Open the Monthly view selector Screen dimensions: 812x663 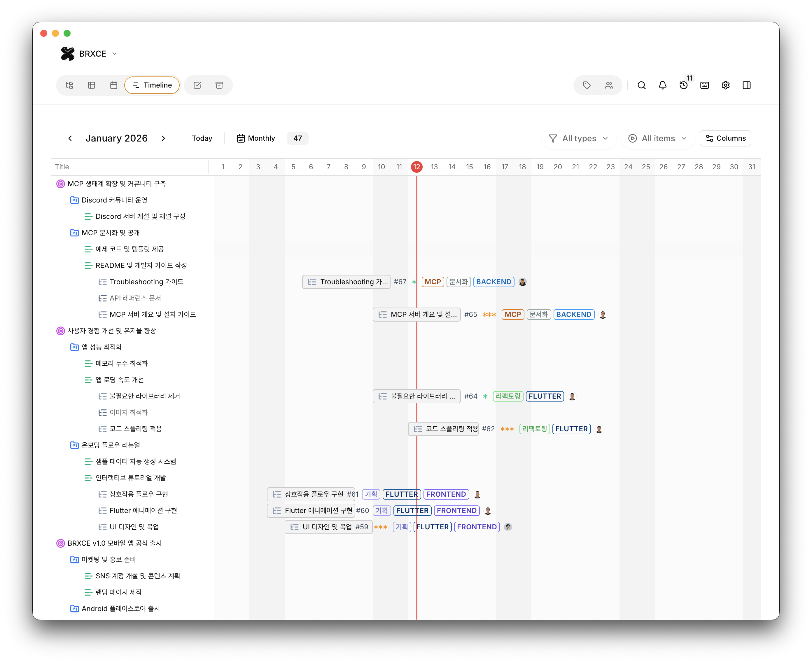(256, 138)
